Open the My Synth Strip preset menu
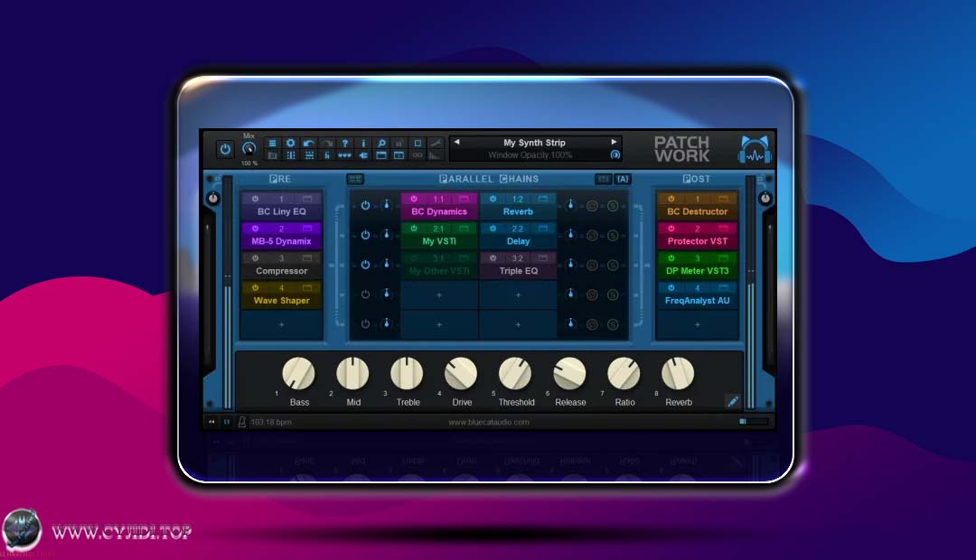Viewport: 976px width, 560px height. coord(534,143)
